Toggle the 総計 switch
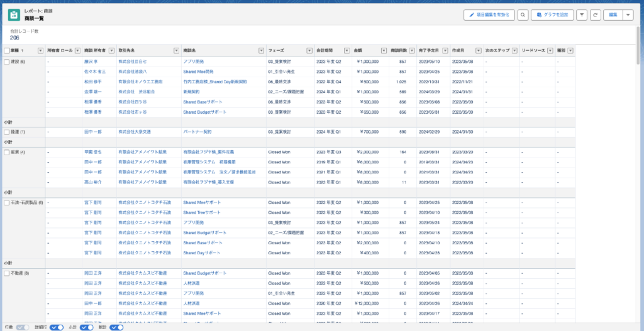The image size is (644, 331). (x=116, y=327)
